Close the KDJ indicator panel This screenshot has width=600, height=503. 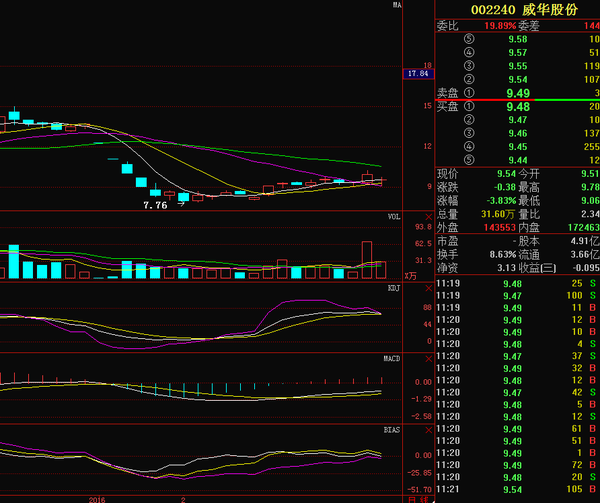429,288
